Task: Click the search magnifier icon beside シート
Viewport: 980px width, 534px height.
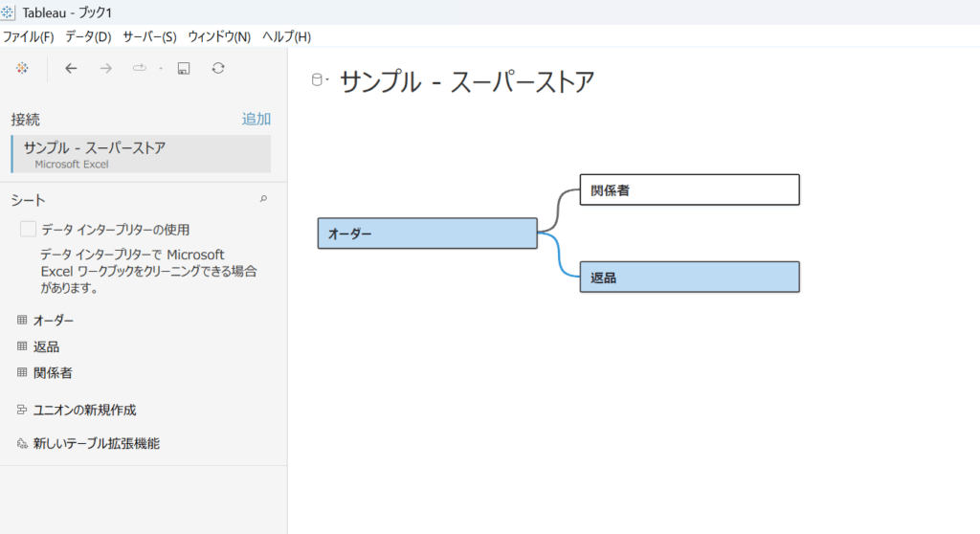Action: point(264,199)
